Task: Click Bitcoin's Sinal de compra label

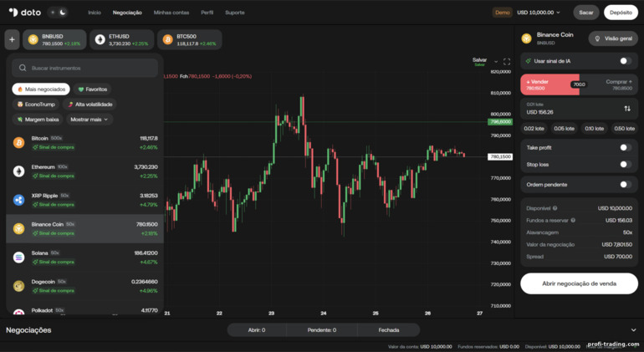Action: [54, 147]
